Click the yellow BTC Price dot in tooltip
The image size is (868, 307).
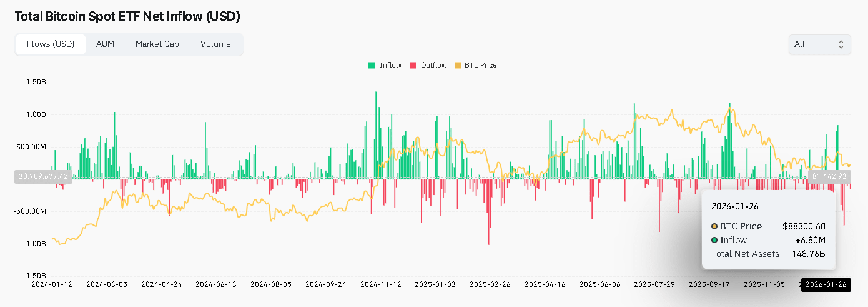click(714, 226)
